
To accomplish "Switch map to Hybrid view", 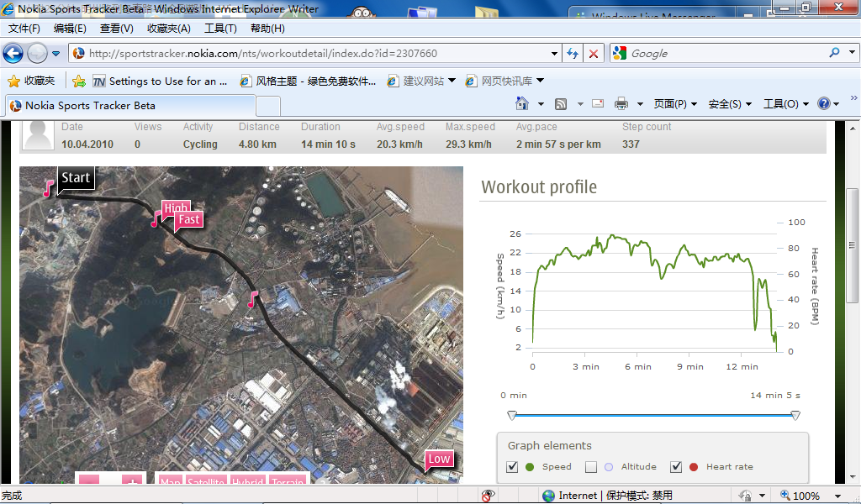I will coord(248,480).
